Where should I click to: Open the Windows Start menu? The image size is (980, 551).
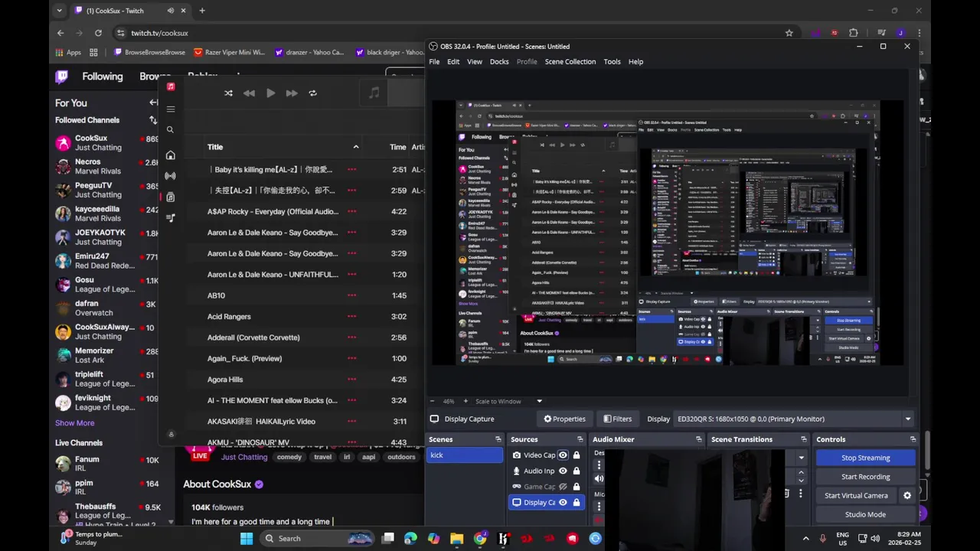pyautogui.click(x=247, y=539)
